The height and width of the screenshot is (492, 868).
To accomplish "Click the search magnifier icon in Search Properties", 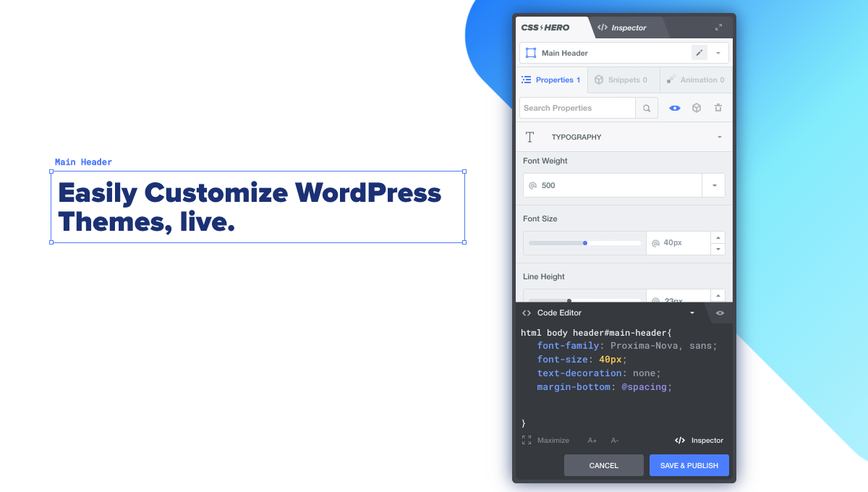I will pos(647,108).
